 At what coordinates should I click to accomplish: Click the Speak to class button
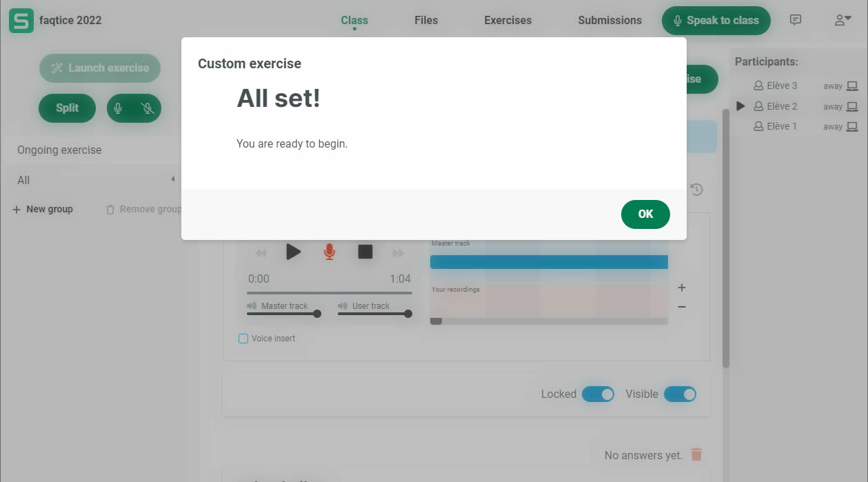click(x=716, y=21)
